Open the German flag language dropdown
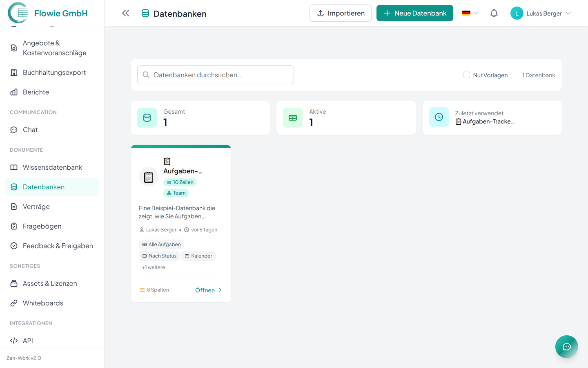The image size is (588, 368). coord(470,13)
